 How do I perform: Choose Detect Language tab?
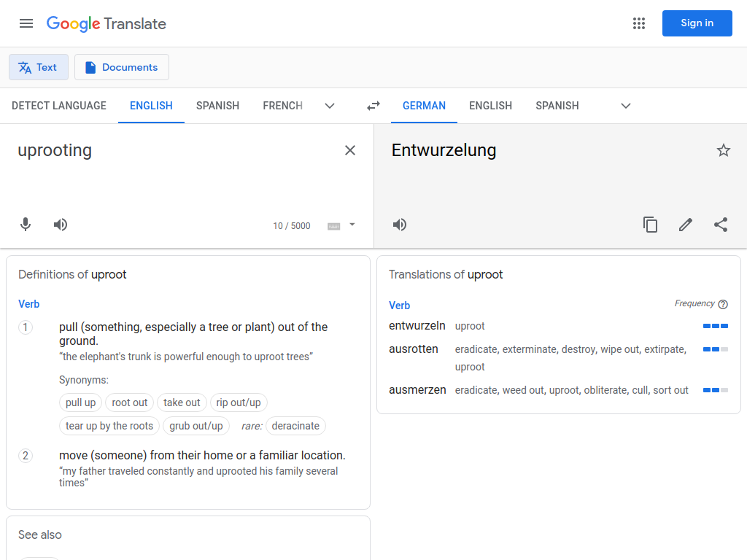coord(59,106)
